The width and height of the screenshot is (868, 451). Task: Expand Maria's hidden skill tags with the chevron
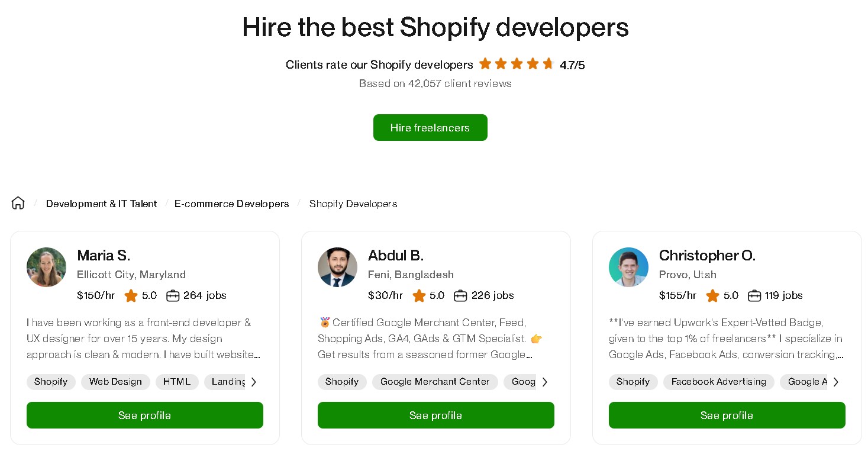(254, 382)
